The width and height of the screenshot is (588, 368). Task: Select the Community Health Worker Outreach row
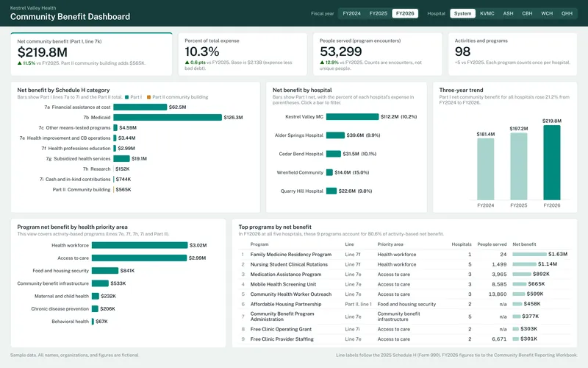tap(404, 294)
